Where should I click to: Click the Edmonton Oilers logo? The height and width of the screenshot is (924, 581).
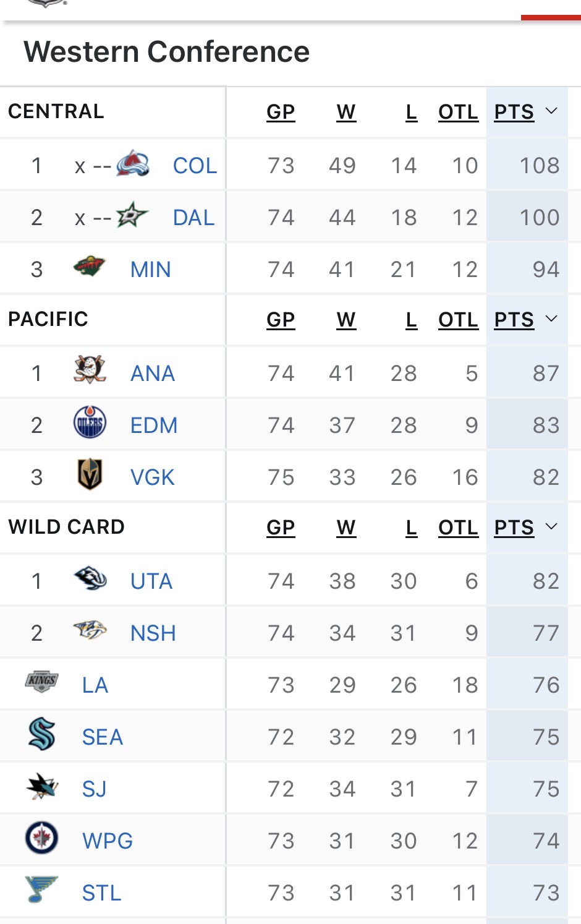tap(90, 423)
